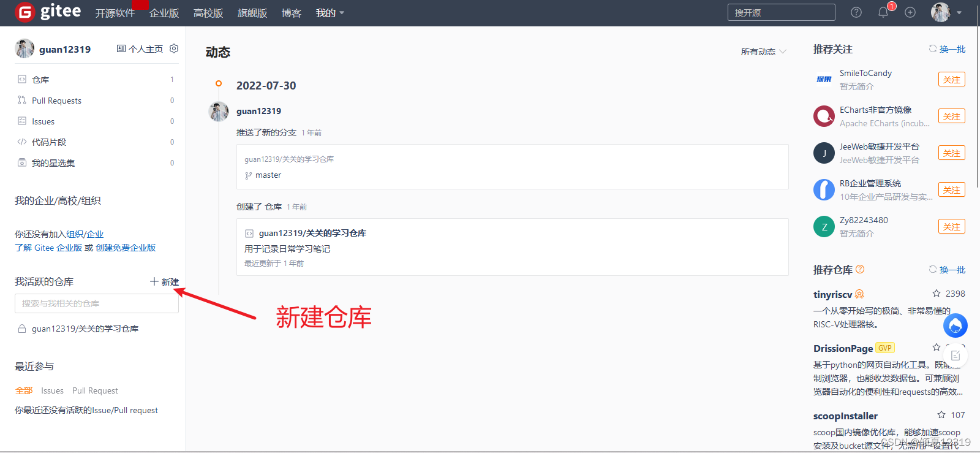Open 高校版 in top navigation
This screenshot has height=453, width=980.
[x=208, y=13]
